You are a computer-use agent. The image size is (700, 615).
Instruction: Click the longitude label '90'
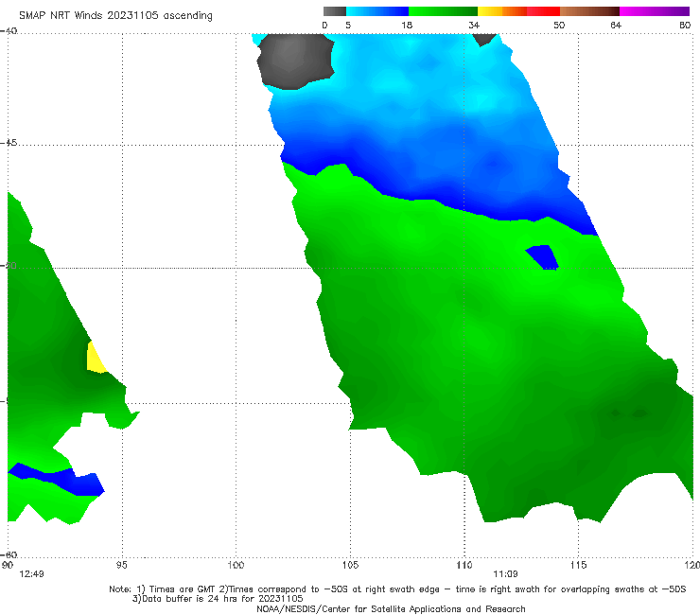(x=7, y=565)
